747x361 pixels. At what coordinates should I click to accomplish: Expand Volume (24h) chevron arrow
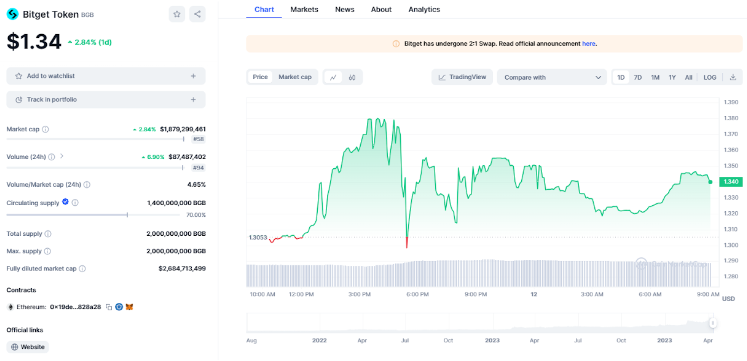pos(62,156)
